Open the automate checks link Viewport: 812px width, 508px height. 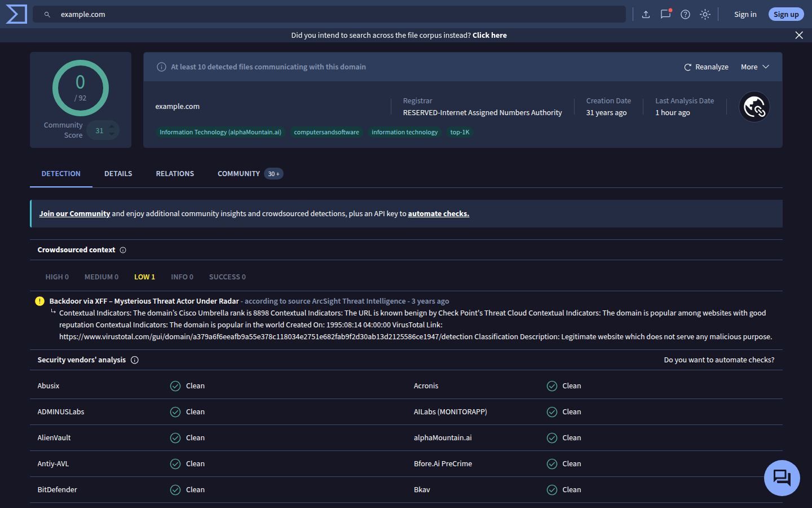pos(439,214)
